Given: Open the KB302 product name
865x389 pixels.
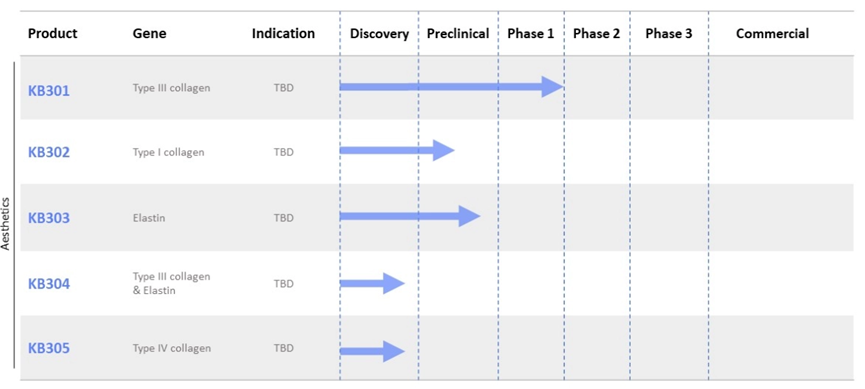Looking at the screenshot, I should point(49,152).
